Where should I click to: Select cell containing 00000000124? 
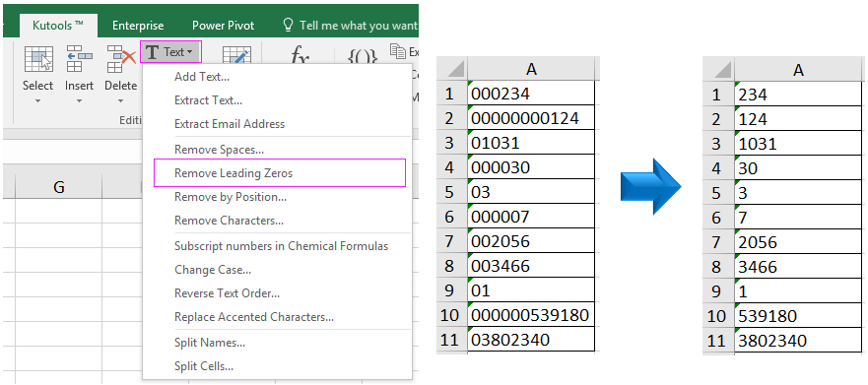[531, 118]
